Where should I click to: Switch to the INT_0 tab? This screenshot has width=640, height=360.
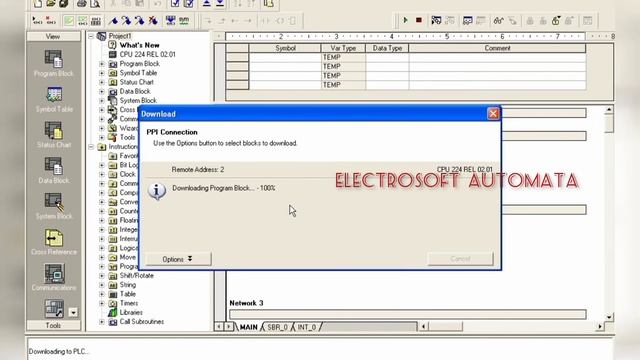pyautogui.click(x=307, y=327)
